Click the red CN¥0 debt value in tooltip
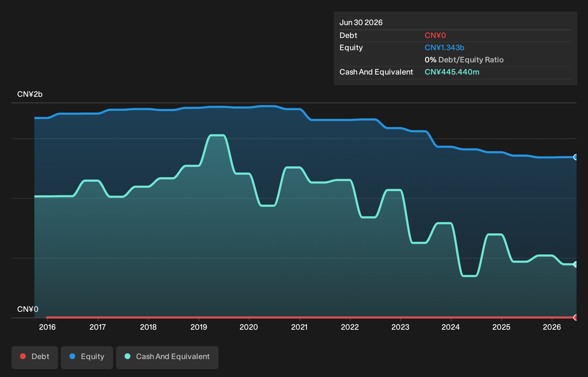 [x=435, y=35]
